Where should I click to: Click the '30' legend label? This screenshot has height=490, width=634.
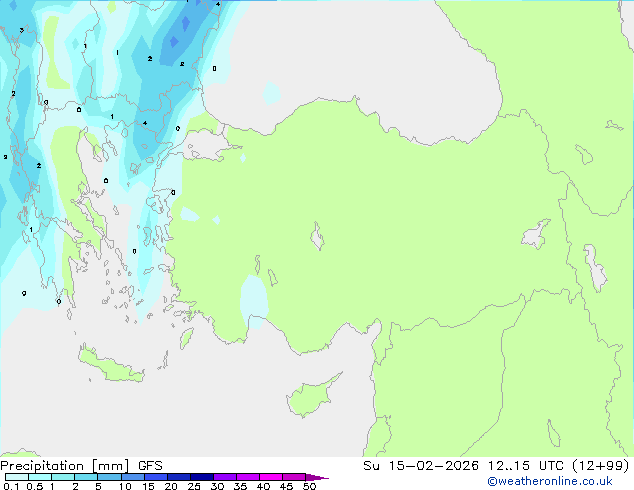click(x=217, y=486)
